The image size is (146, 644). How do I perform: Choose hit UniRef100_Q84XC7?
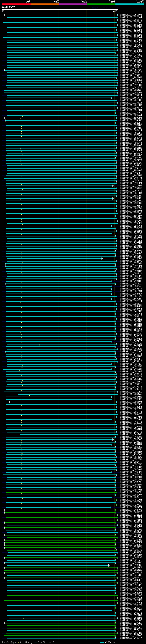coord(131,307)
